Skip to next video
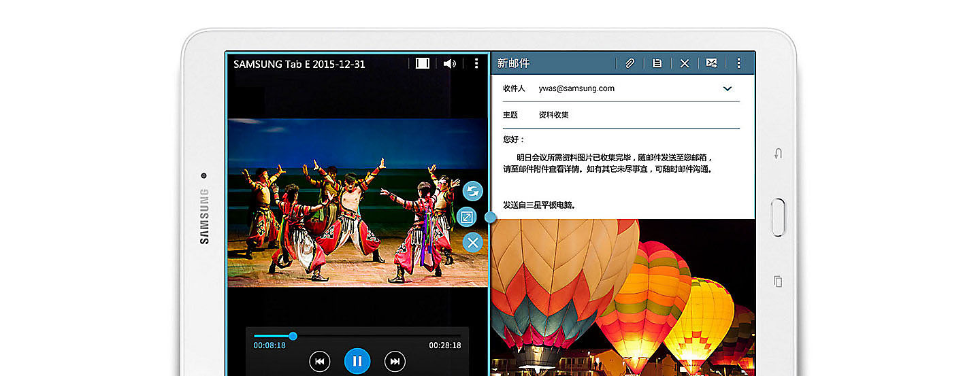The height and width of the screenshot is (376, 980). (395, 361)
